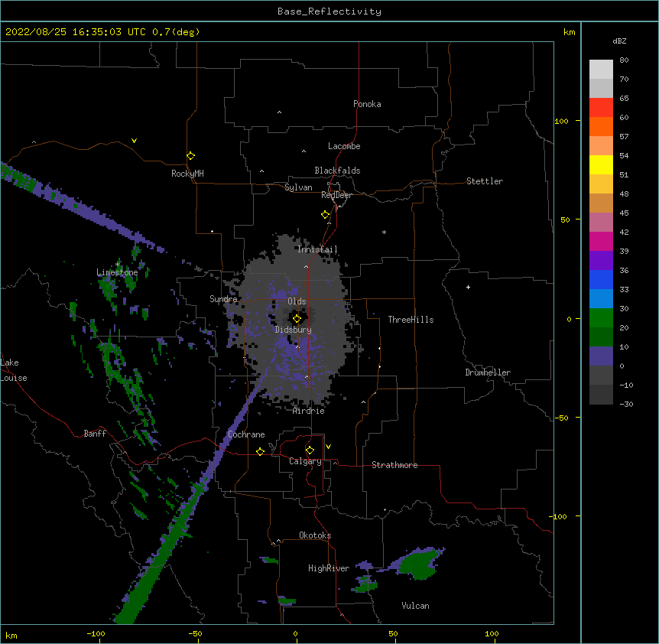Select the yellow V marker northwest of RockyMH

[x=134, y=141]
